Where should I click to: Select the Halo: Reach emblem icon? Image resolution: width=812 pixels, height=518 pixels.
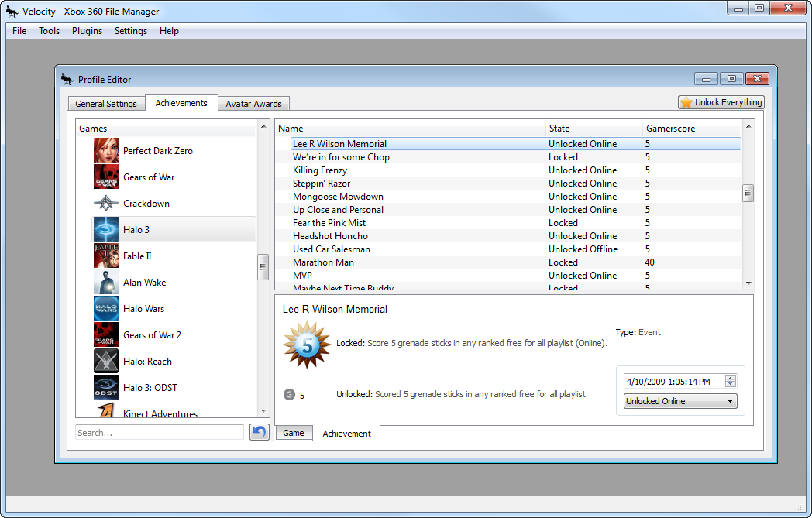(105, 361)
